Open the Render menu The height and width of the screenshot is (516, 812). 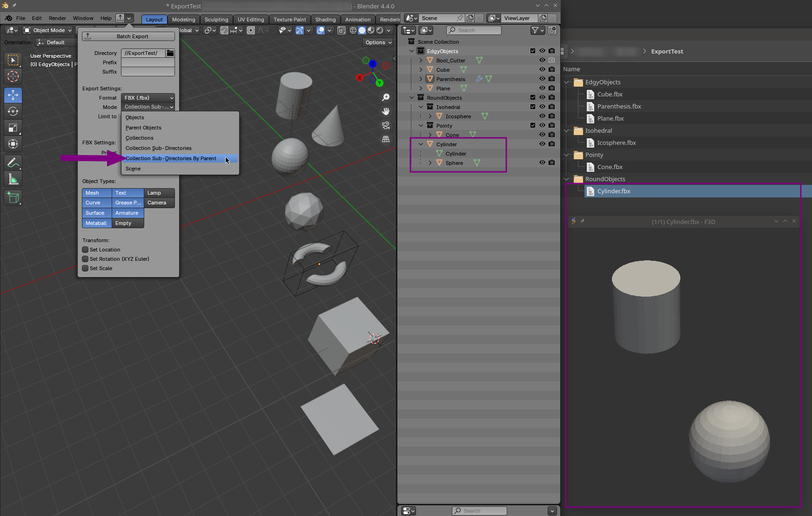57,18
